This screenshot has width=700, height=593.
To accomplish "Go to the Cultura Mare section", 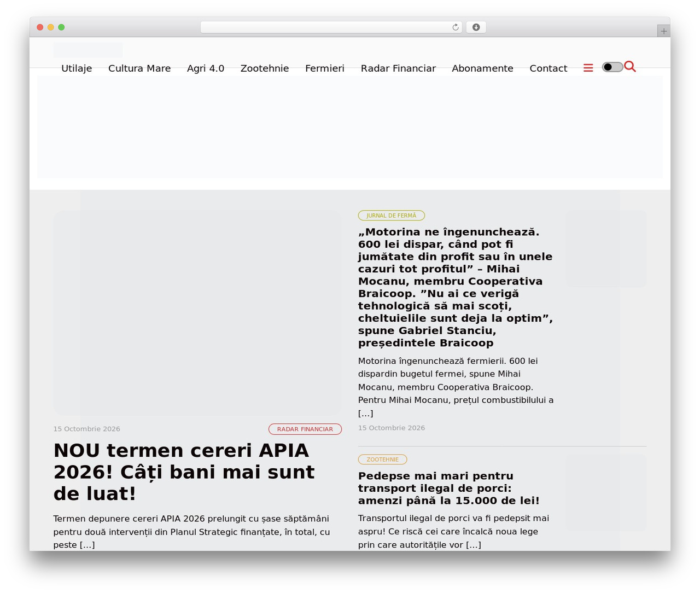I will pos(139,68).
